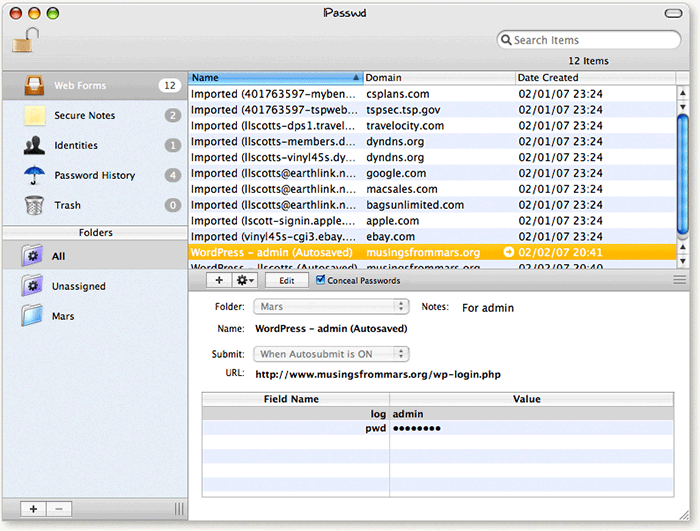
Task: Click the Field Name column header
Action: point(296,399)
